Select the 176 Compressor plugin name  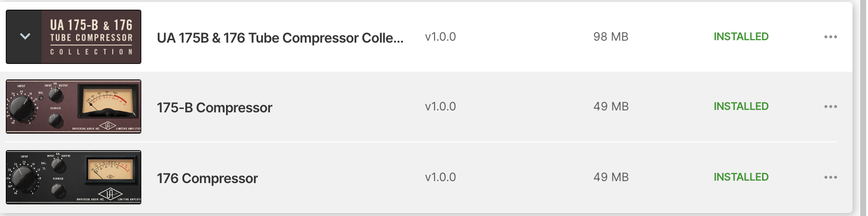[x=207, y=178]
